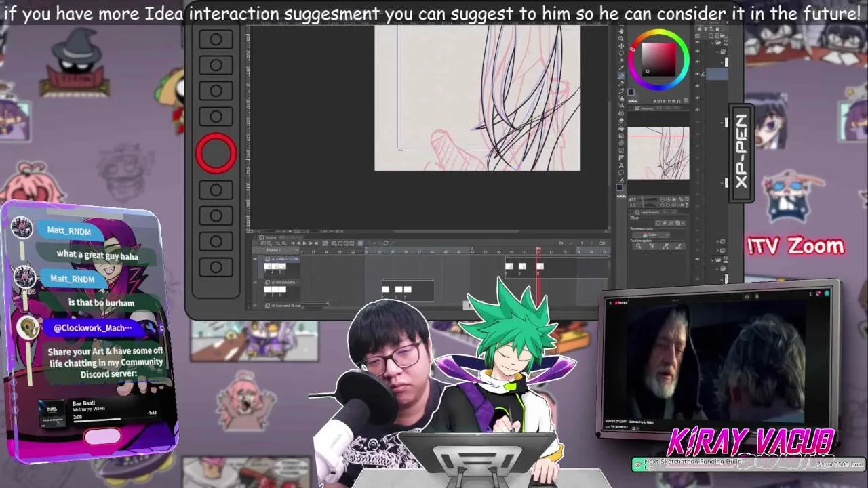Image resolution: width=868 pixels, height=488 pixels.
Task: Click the current frame number field 64
Action: tap(561, 243)
